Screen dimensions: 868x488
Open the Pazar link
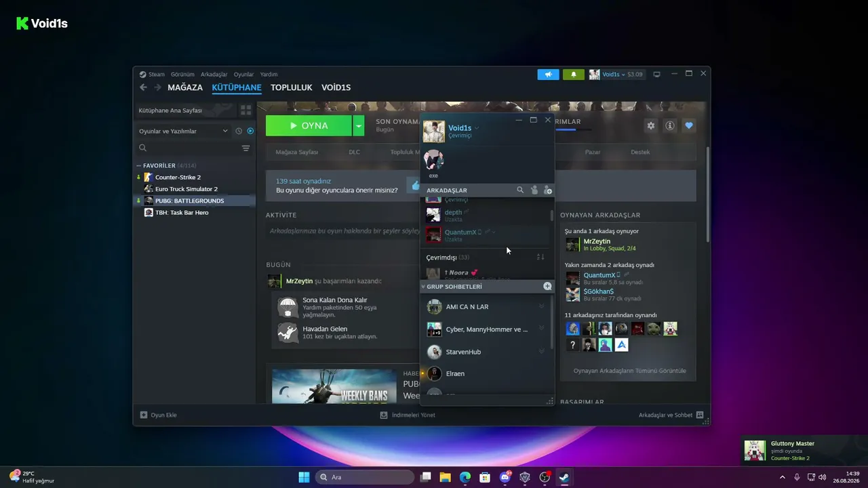[593, 152]
